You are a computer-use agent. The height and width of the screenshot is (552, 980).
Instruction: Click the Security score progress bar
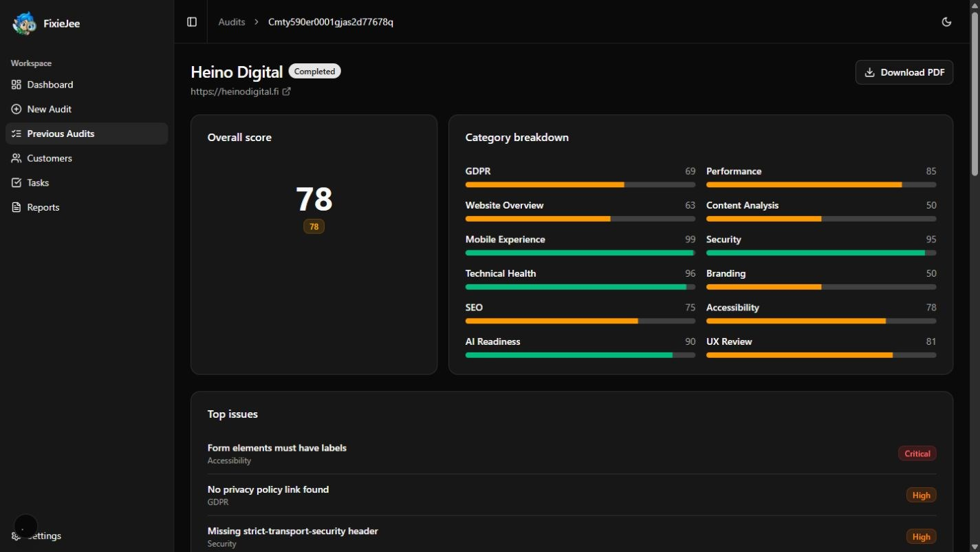(x=821, y=253)
